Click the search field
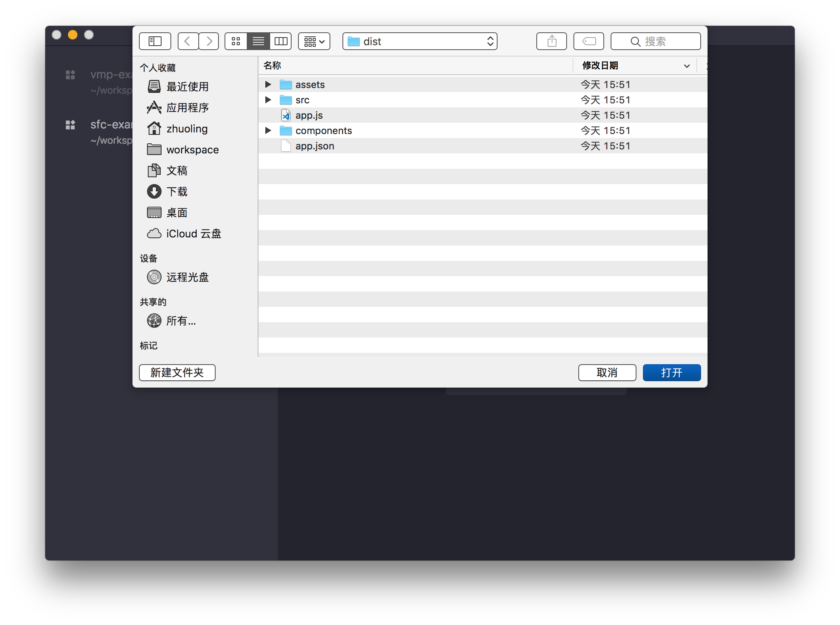Screen dimensions: 840x625 pos(655,41)
